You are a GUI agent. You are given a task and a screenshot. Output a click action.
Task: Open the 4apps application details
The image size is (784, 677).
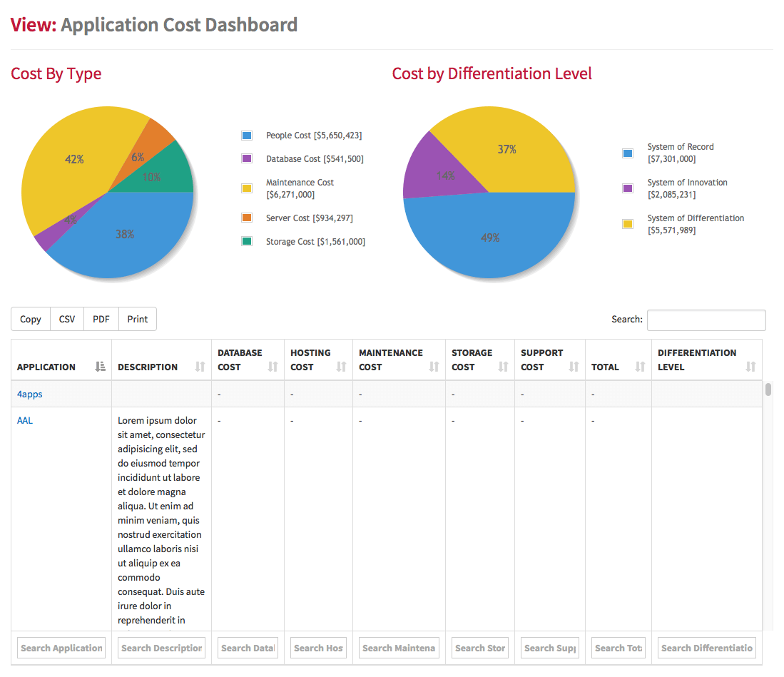point(29,393)
